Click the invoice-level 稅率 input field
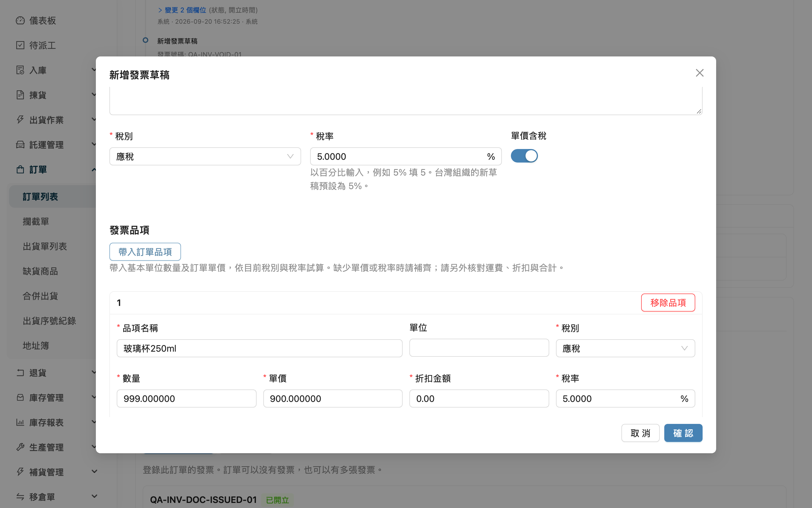The height and width of the screenshot is (508, 812). (406, 157)
